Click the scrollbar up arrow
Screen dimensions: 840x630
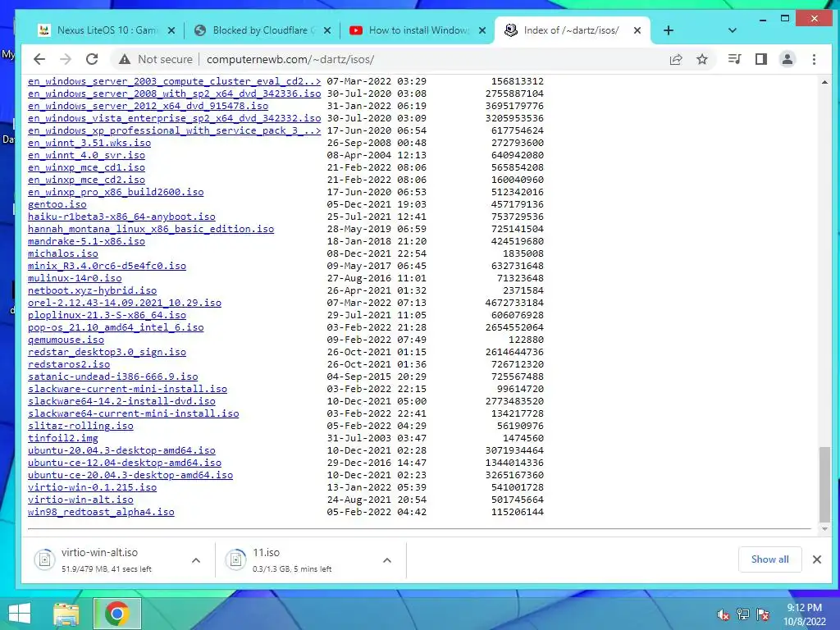click(x=824, y=82)
